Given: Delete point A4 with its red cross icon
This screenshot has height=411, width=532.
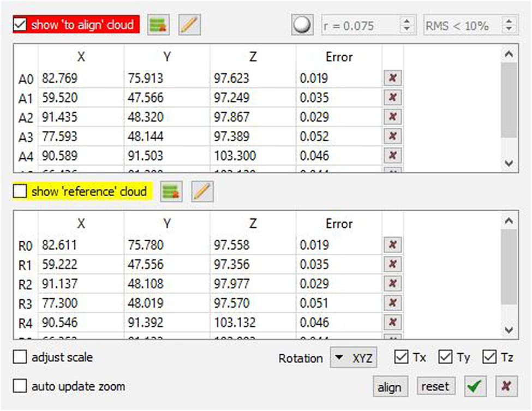Looking at the screenshot, I should (391, 156).
